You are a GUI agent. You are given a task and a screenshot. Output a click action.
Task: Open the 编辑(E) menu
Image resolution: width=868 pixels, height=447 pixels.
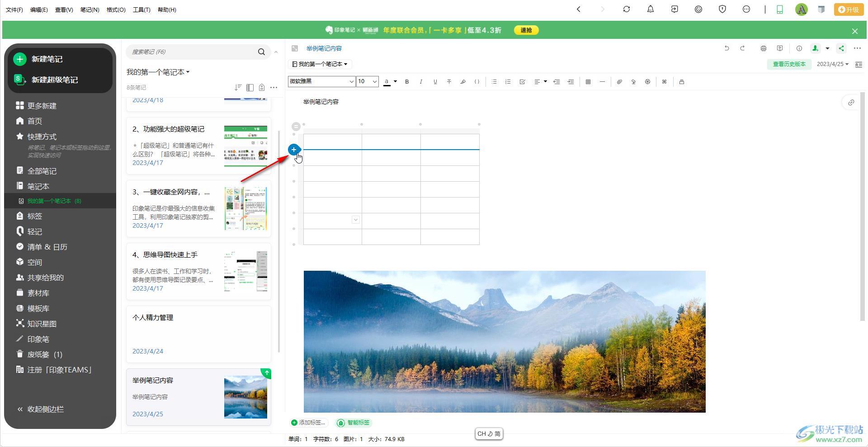pyautogui.click(x=39, y=9)
